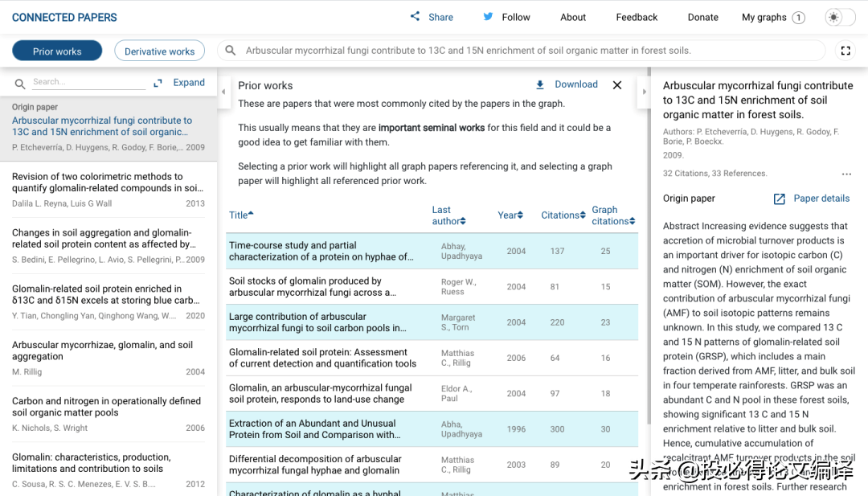Open the About page

573,17
